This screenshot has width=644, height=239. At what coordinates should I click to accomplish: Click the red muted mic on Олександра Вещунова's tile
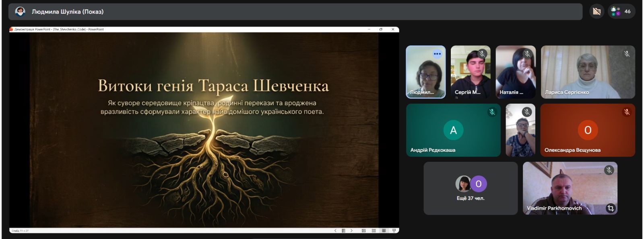pyautogui.click(x=626, y=112)
